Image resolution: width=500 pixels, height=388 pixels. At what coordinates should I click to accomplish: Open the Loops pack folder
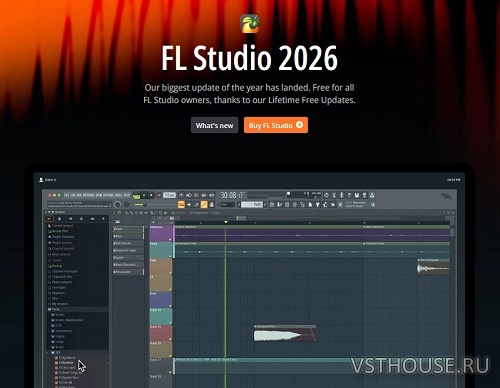(x=59, y=342)
